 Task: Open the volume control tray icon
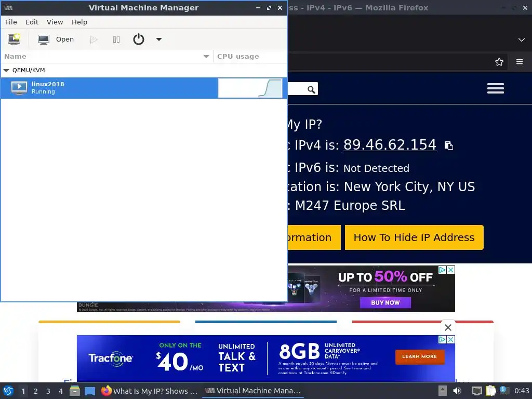(x=457, y=391)
